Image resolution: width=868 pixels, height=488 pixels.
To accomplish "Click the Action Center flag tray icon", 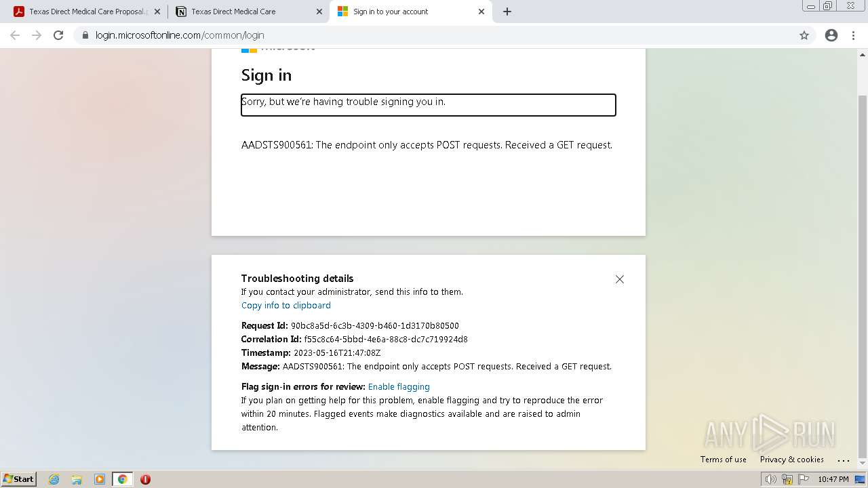I will (x=804, y=479).
